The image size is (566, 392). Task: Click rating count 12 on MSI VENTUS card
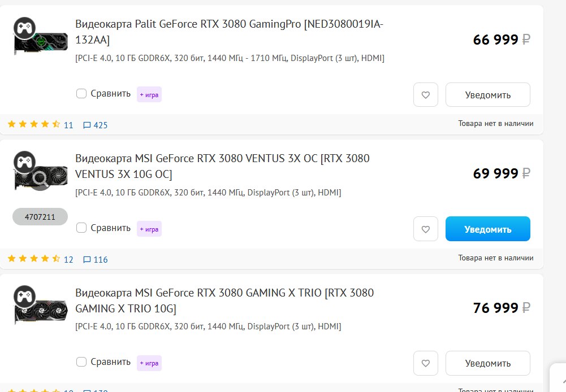pos(68,260)
